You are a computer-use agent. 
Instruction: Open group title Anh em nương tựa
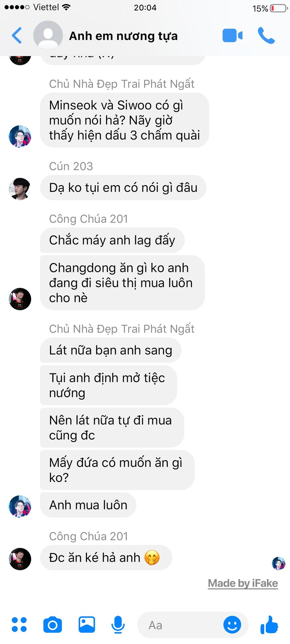point(123,36)
